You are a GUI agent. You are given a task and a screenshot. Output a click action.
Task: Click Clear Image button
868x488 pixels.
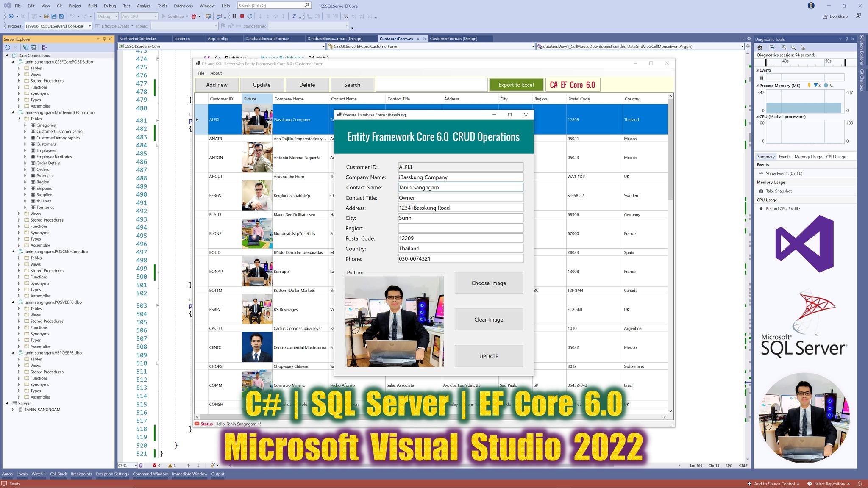click(489, 319)
